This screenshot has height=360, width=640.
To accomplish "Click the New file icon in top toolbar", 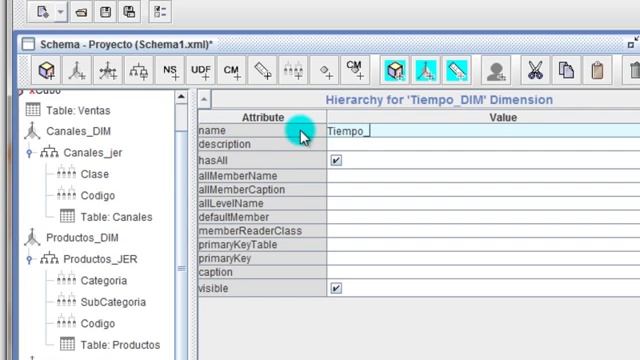I will pyautogui.click(x=42, y=12).
